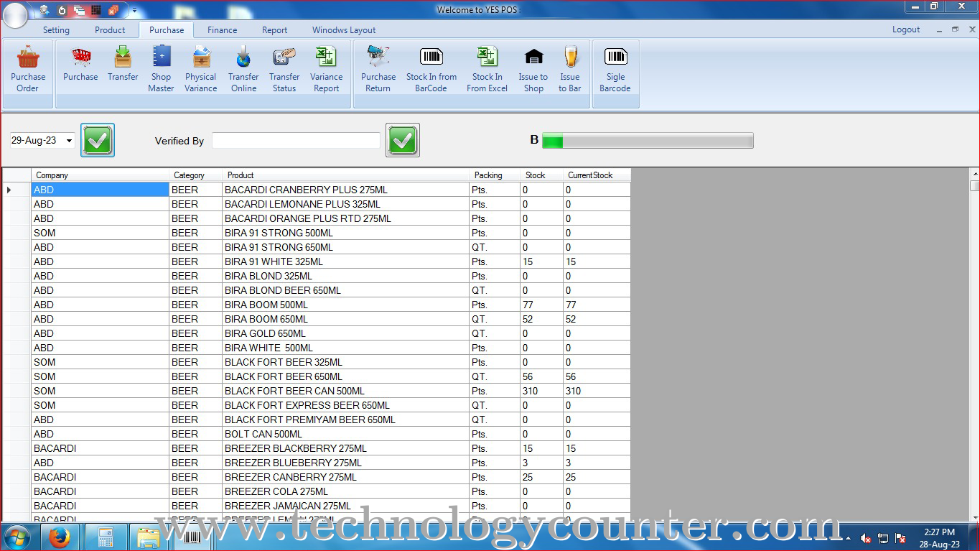Click the barcode app in taskbar

192,537
